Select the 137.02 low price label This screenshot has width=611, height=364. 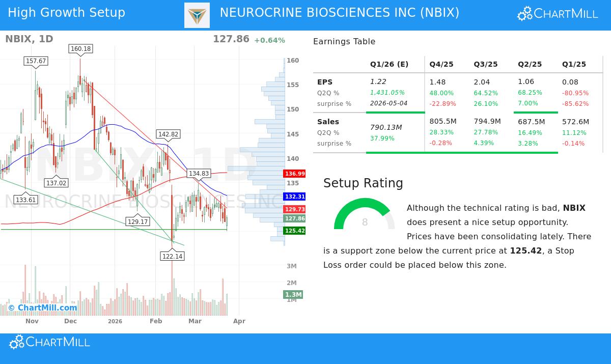[x=56, y=183]
